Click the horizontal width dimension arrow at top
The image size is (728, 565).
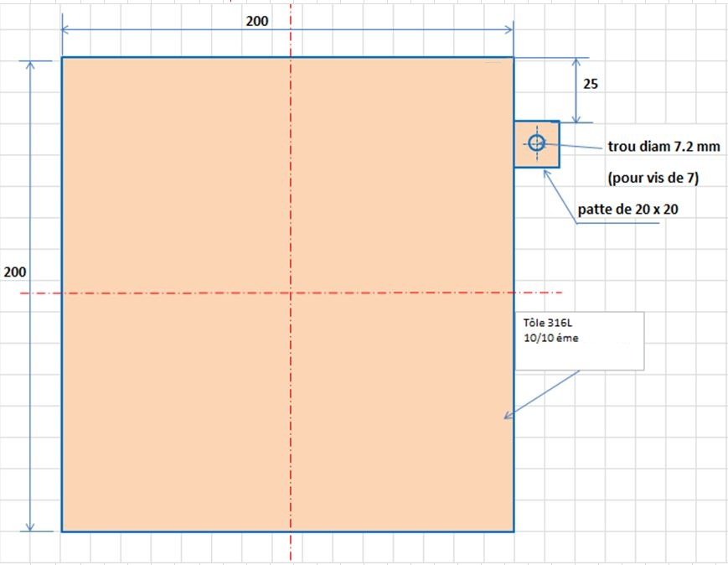pyautogui.click(x=168, y=30)
